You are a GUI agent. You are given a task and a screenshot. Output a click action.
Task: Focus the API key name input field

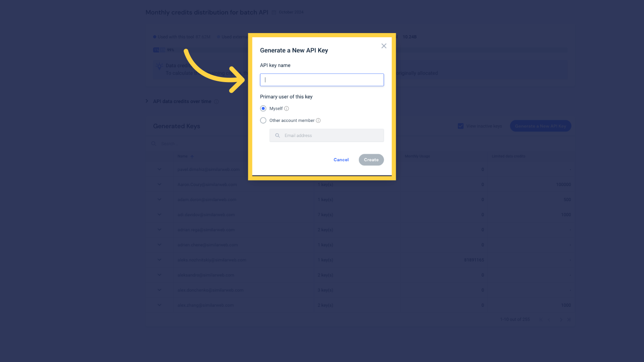(x=322, y=80)
